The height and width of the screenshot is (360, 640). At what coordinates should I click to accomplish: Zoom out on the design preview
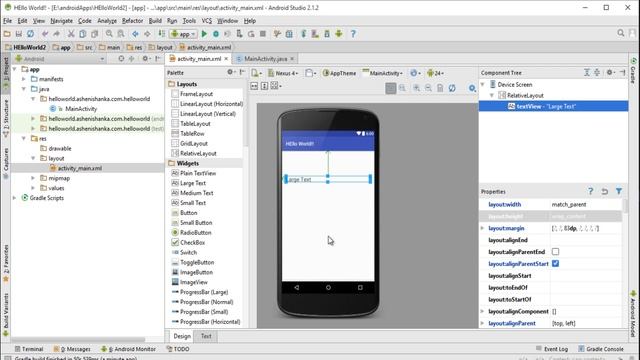click(x=428, y=88)
